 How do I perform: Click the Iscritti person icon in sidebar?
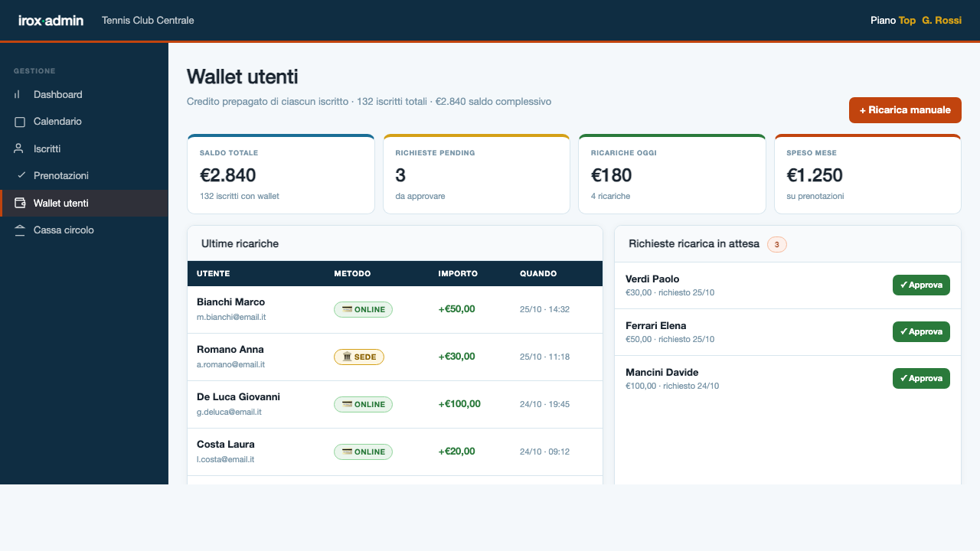tap(20, 148)
